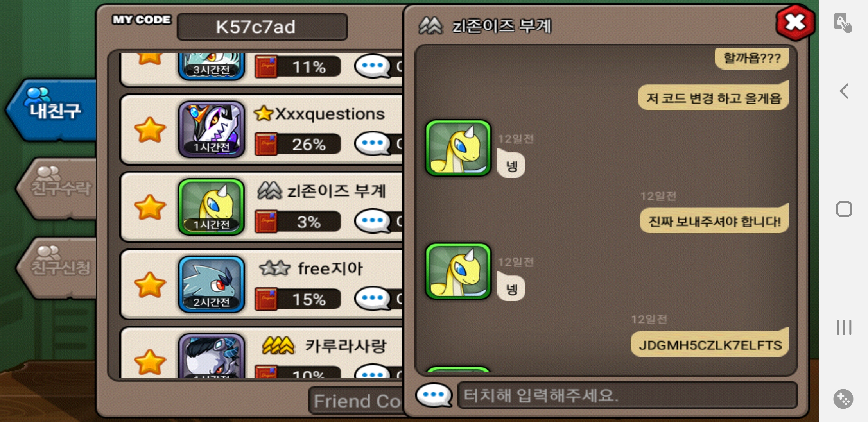Switch to 내친구 tab

(x=53, y=109)
